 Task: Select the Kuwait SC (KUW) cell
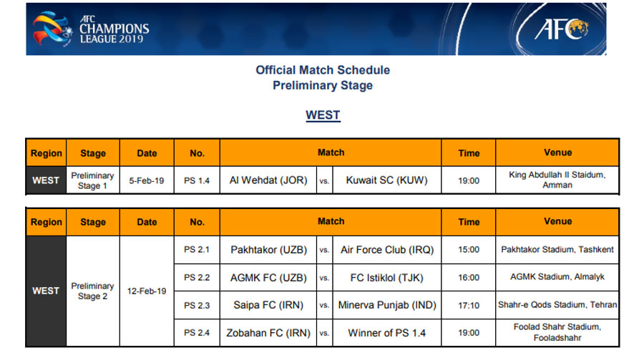(x=387, y=180)
